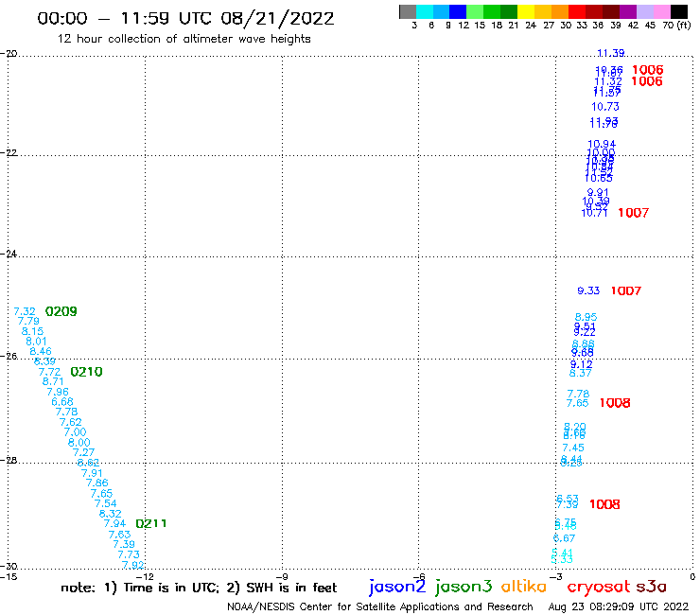Click the timestamp 'Aug 23 08:29:09 UTC 2022'
This screenshot has height=615, width=700.
click(619, 606)
